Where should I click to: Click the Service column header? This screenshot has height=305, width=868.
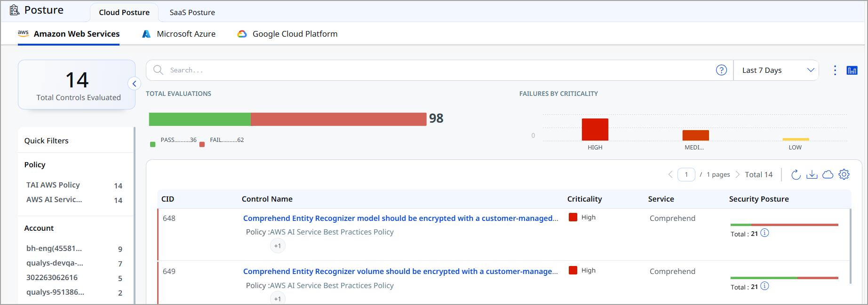(x=661, y=199)
